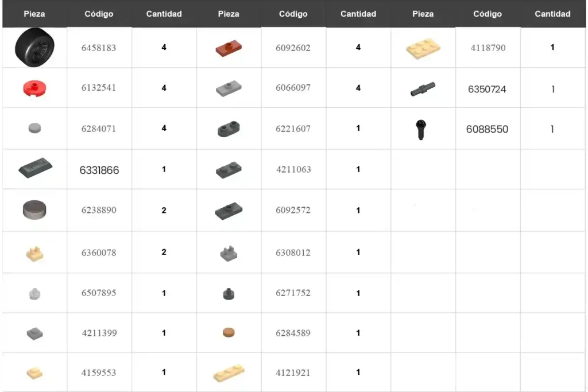Select part code 6088550
588x392 pixels.
487,129
